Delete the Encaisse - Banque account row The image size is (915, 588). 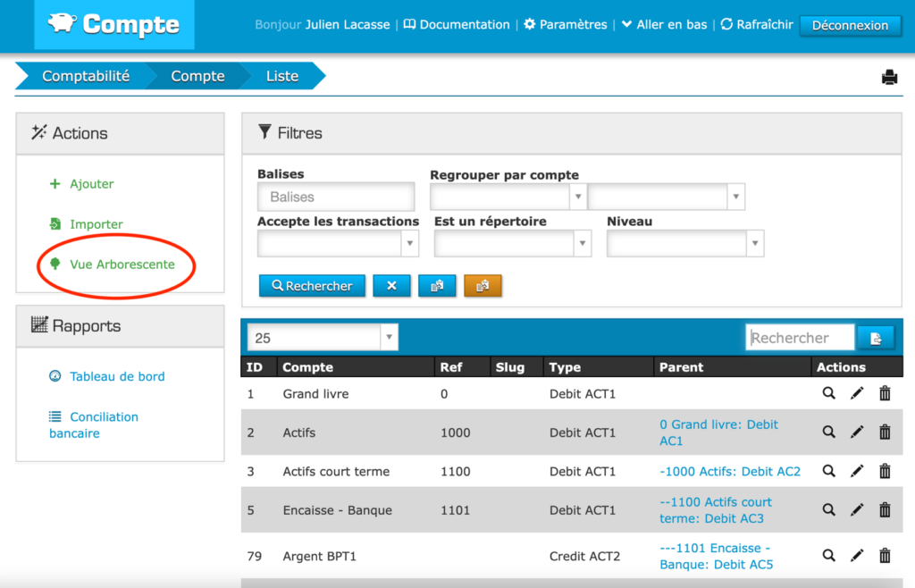pyautogui.click(x=885, y=510)
